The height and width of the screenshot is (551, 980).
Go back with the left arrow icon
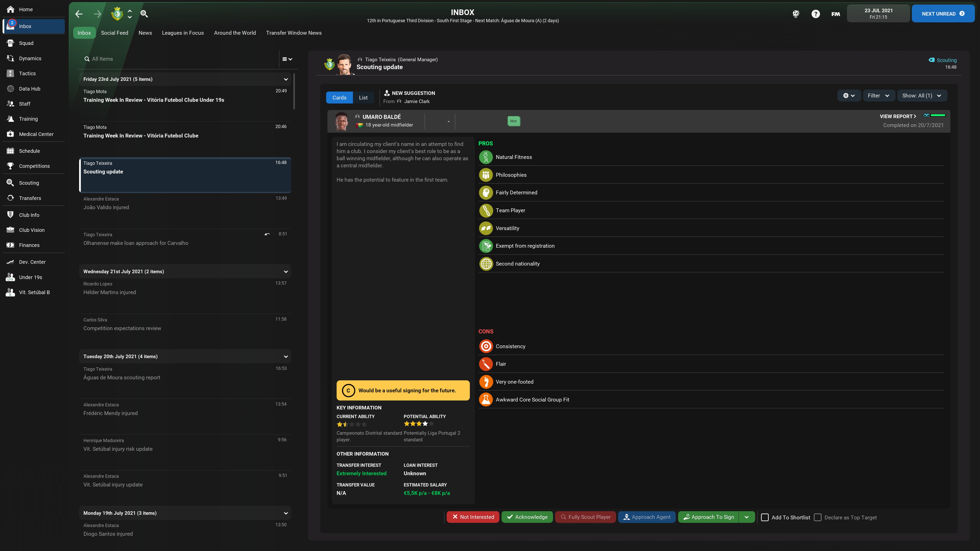click(x=79, y=14)
